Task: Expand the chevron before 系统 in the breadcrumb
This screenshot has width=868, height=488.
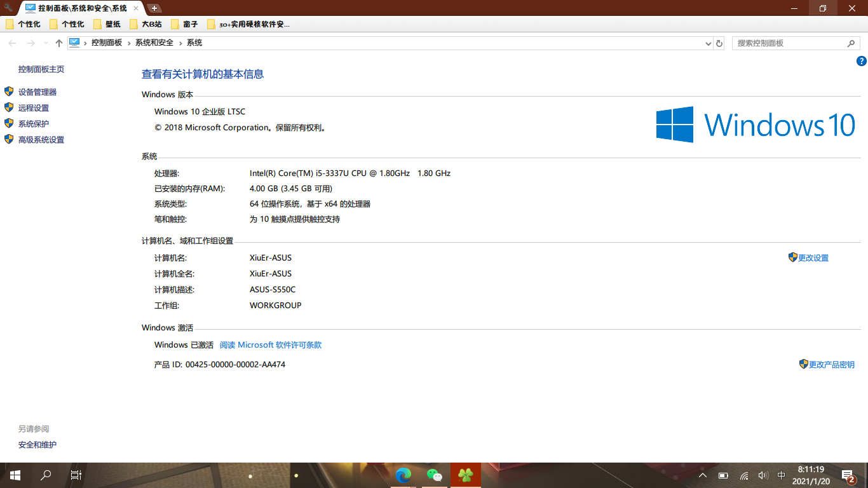Action: (x=181, y=43)
